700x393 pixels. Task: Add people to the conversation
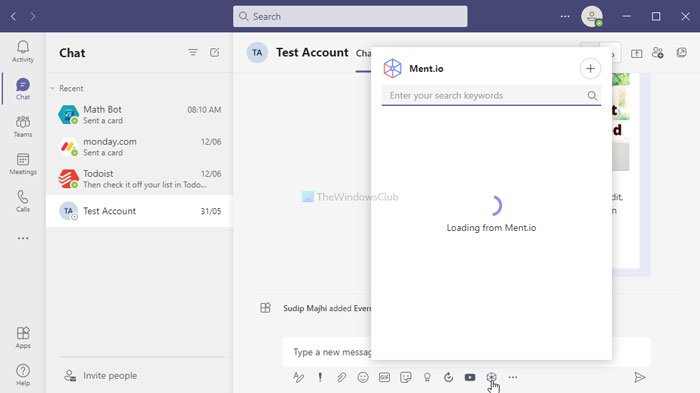pos(658,53)
